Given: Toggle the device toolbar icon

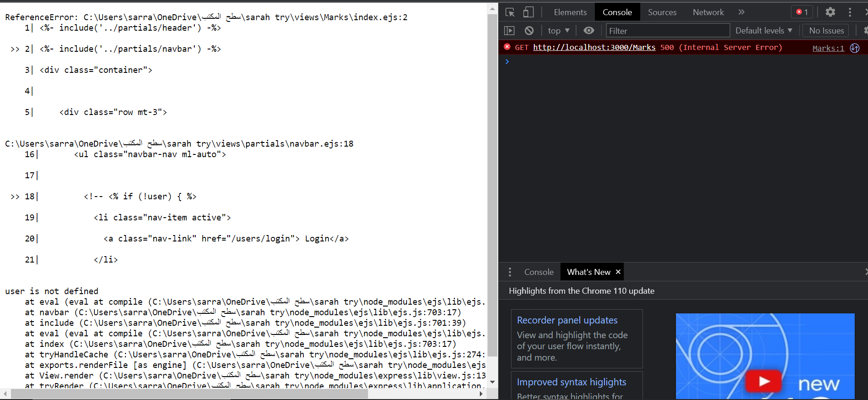Looking at the screenshot, I should (528, 12).
